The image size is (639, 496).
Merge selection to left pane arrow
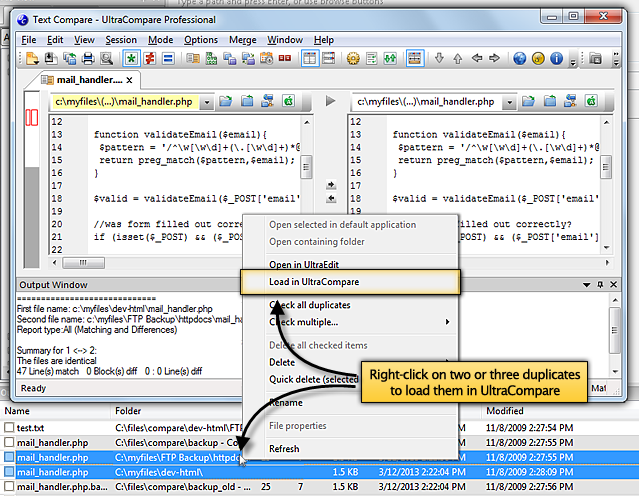pyautogui.click(x=331, y=198)
